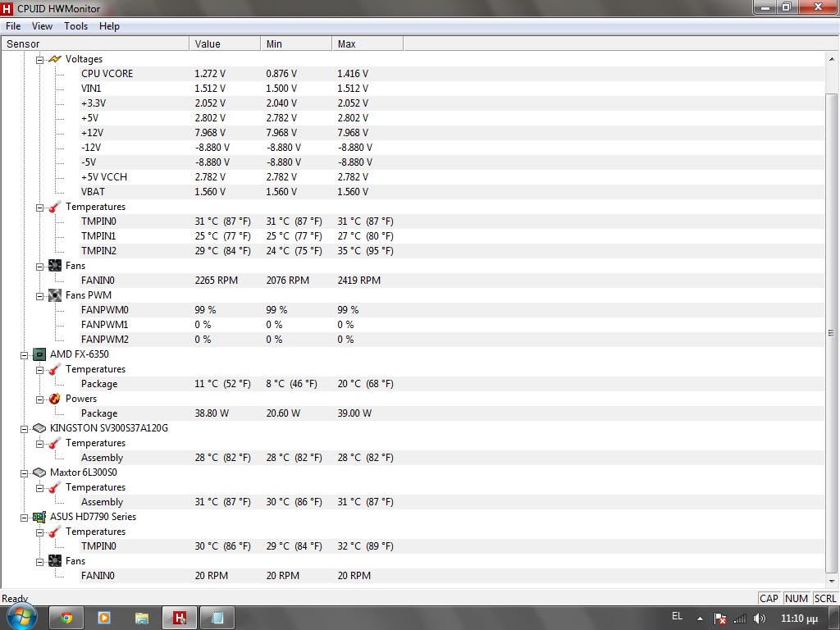840x630 pixels.
Task: Collapse the Maxtor 6L300S0 node
Action: click(x=24, y=473)
